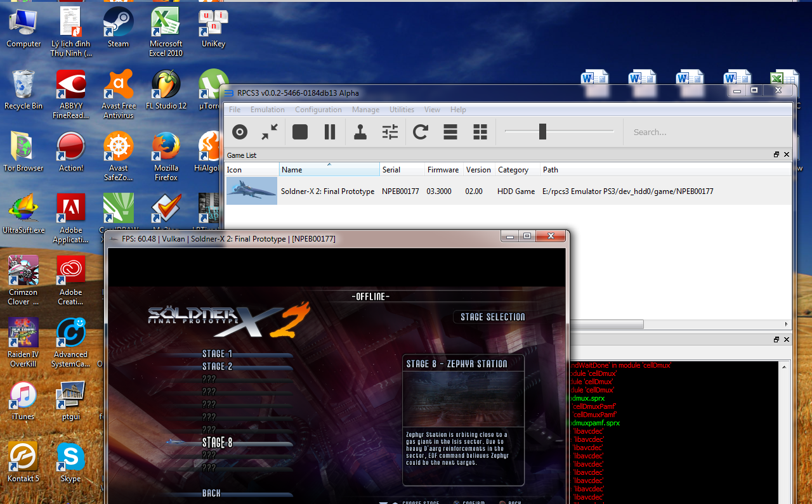Sort the game list by Serial column

(402, 169)
